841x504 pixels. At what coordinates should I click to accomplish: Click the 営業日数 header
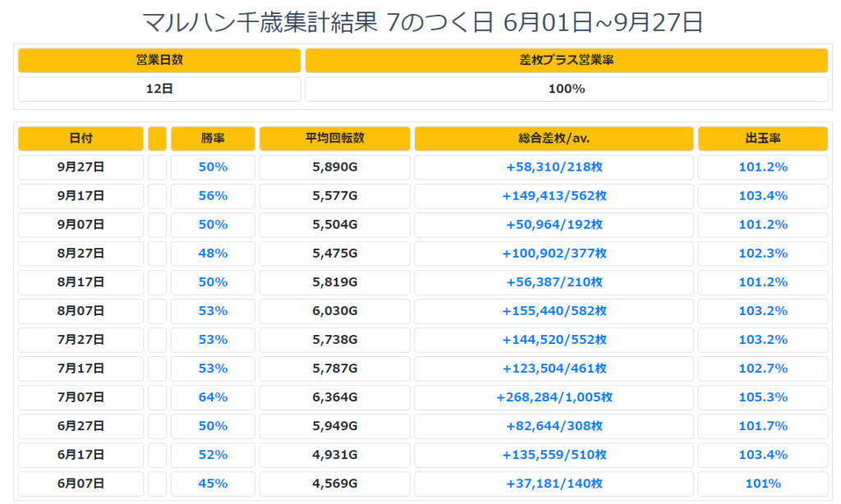tap(159, 60)
